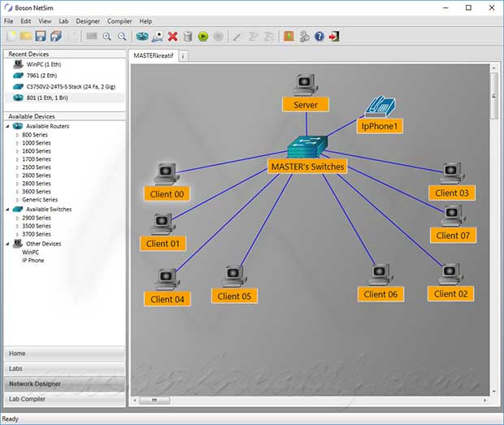This screenshot has height=425, width=504.
Task: Collapse the Available Routers tree node
Action: pos(7,126)
